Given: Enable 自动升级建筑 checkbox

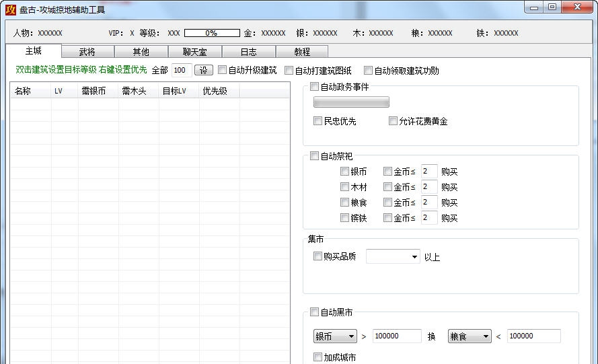Looking at the screenshot, I should (223, 71).
